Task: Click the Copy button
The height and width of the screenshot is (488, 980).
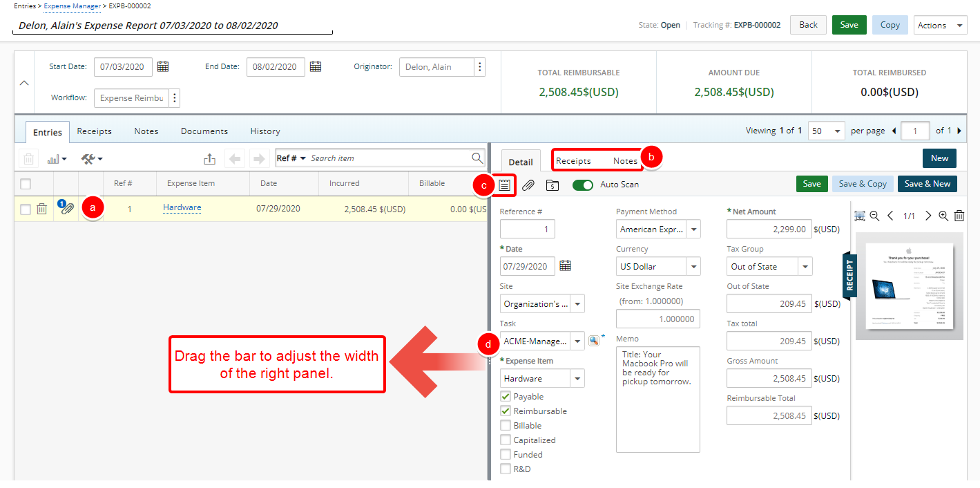Action: pyautogui.click(x=890, y=25)
